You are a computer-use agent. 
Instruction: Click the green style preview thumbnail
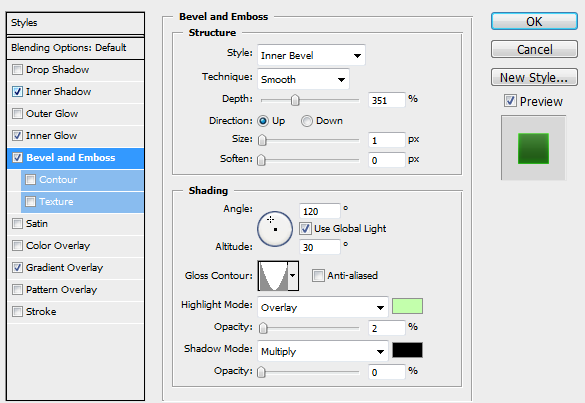coord(533,149)
